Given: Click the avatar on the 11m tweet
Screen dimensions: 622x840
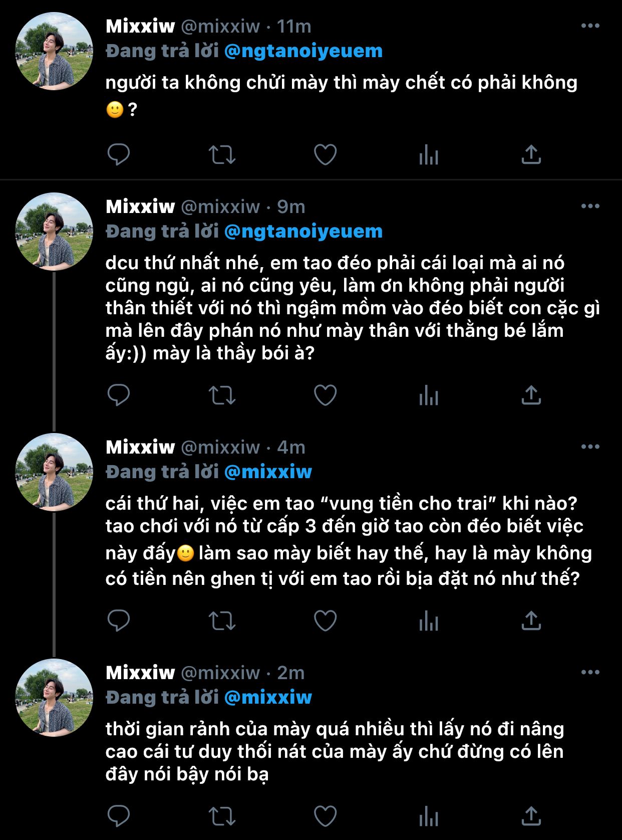Looking at the screenshot, I should point(54,51).
